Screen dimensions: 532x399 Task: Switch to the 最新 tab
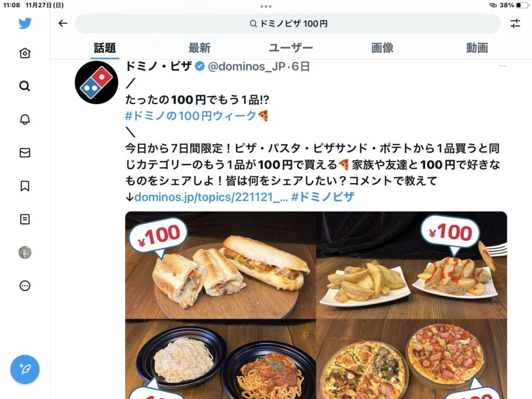click(x=199, y=48)
